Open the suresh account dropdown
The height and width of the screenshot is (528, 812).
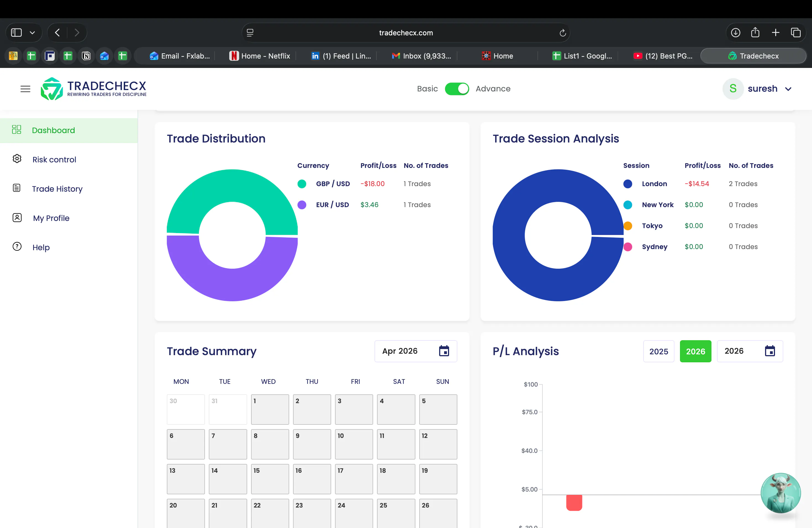757,89
